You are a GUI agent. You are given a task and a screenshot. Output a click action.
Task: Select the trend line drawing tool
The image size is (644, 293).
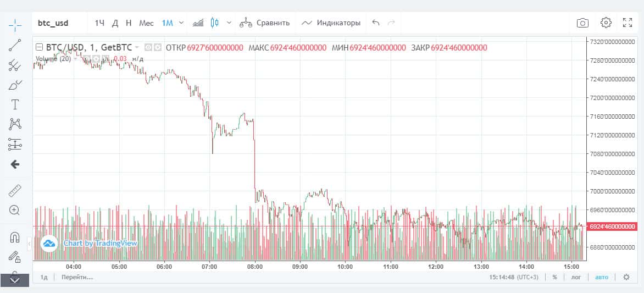(x=15, y=46)
